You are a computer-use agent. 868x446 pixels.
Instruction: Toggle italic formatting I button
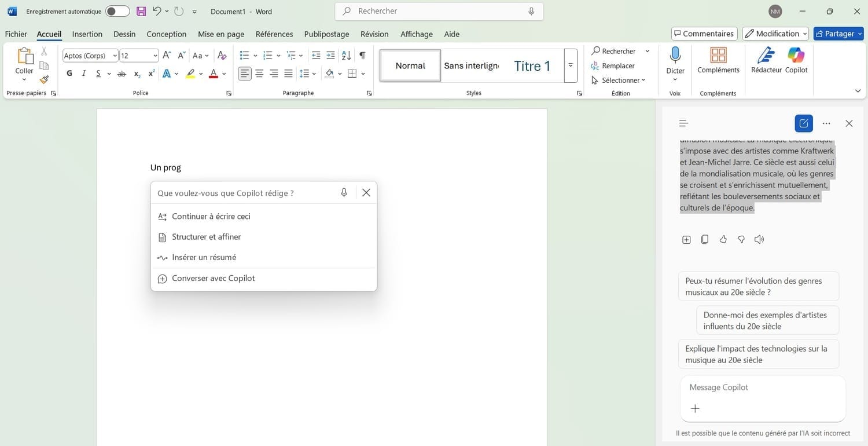pyautogui.click(x=84, y=74)
